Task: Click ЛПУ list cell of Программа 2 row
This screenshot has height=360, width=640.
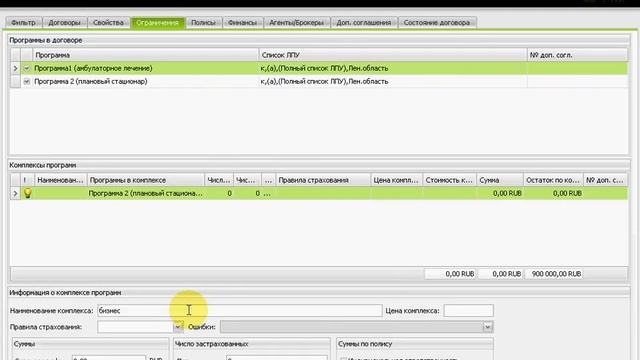Action: coord(393,82)
